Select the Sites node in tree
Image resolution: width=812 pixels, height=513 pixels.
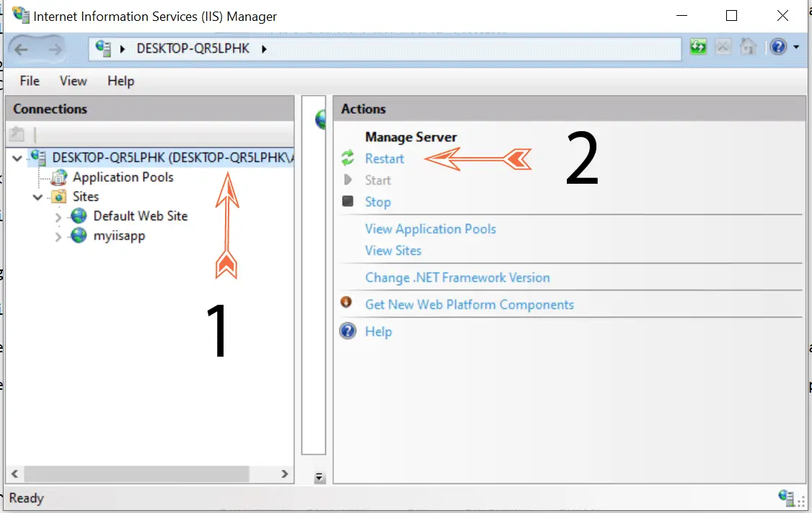click(85, 197)
